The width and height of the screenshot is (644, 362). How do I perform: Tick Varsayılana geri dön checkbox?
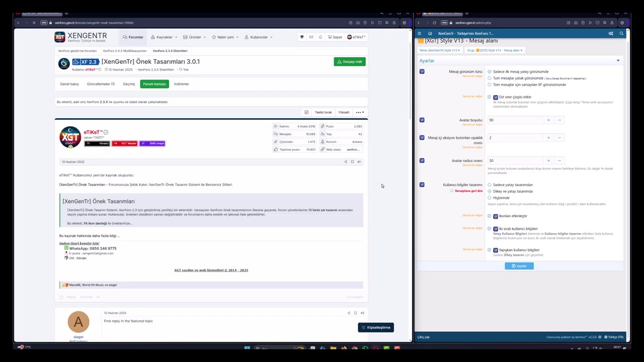(x=452, y=191)
